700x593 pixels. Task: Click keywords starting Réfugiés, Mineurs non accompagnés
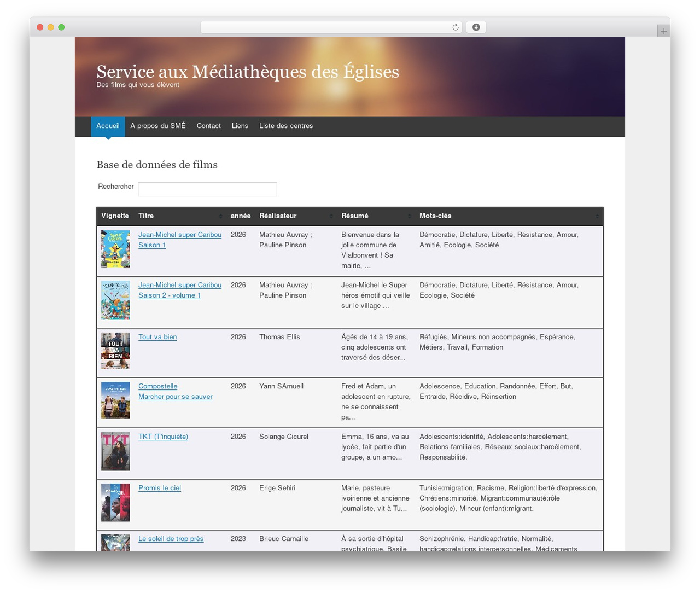pos(497,342)
